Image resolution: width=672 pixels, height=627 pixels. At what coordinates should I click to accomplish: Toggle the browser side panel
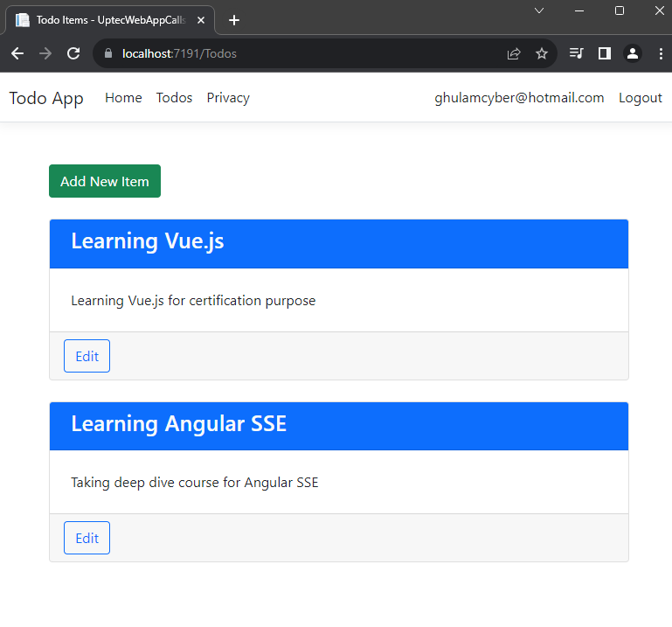604,53
